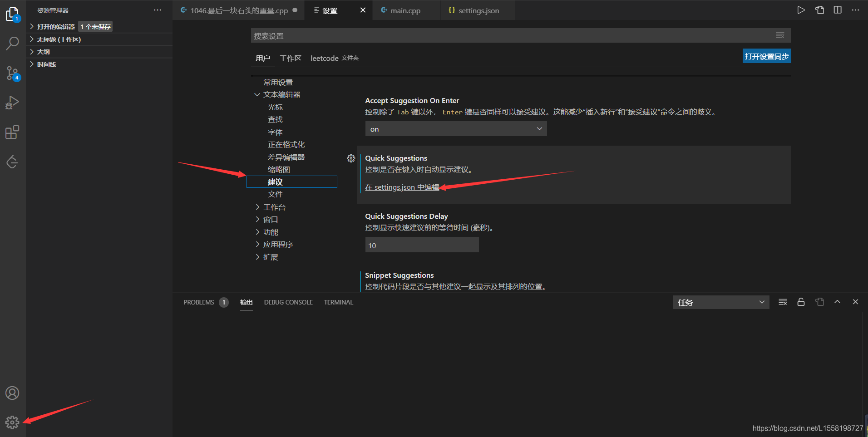This screenshot has width=868, height=437.
Task: Run the code with play icon
Action: point(801,10)
